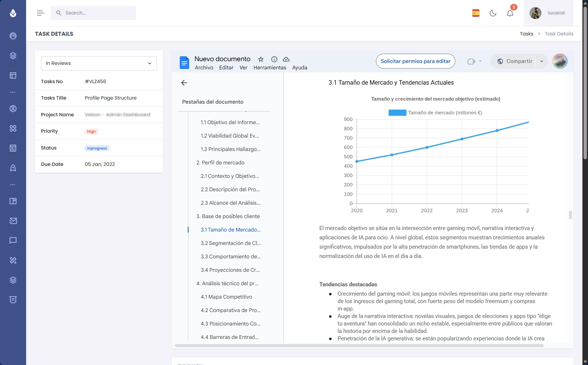Click into the Search input field
588x365 pixels.
point(98,13)
